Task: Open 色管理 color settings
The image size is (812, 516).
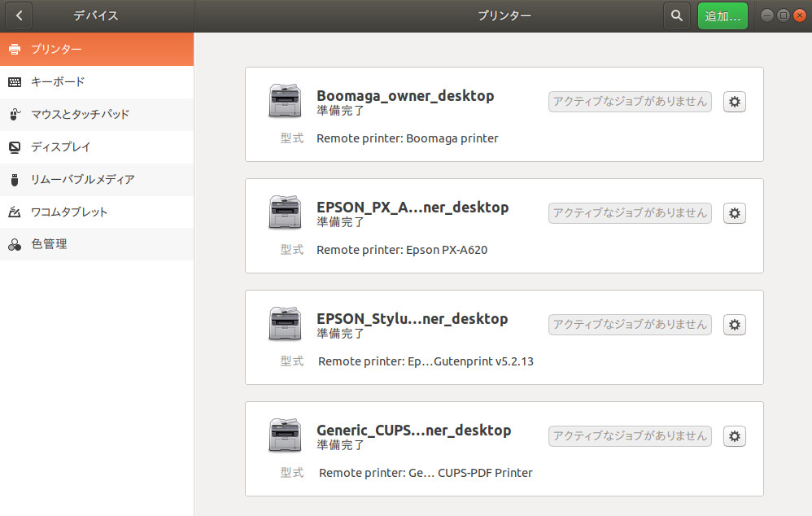Action: pyautogui.click(x=97, y=244)
